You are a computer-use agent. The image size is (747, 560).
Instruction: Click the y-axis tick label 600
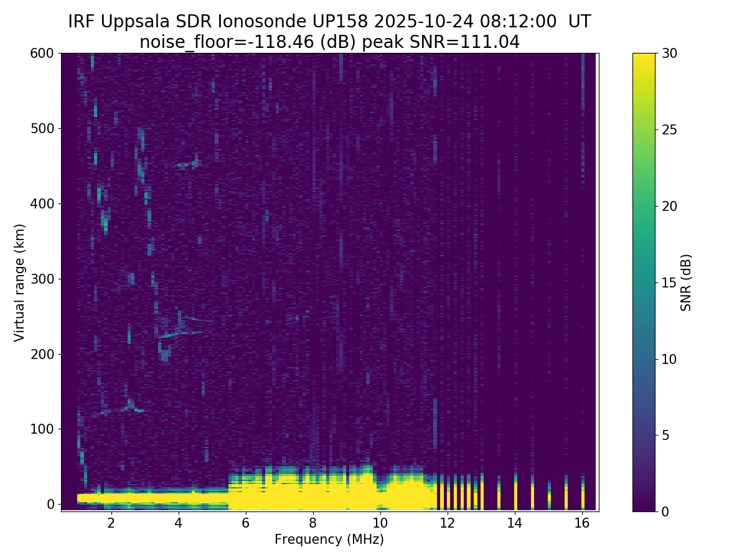point(42,54)
